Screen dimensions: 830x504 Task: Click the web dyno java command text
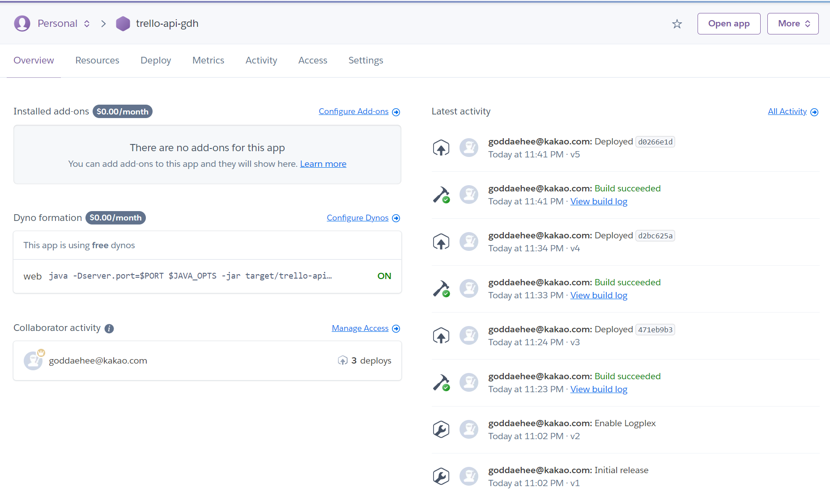click(190, 276)
